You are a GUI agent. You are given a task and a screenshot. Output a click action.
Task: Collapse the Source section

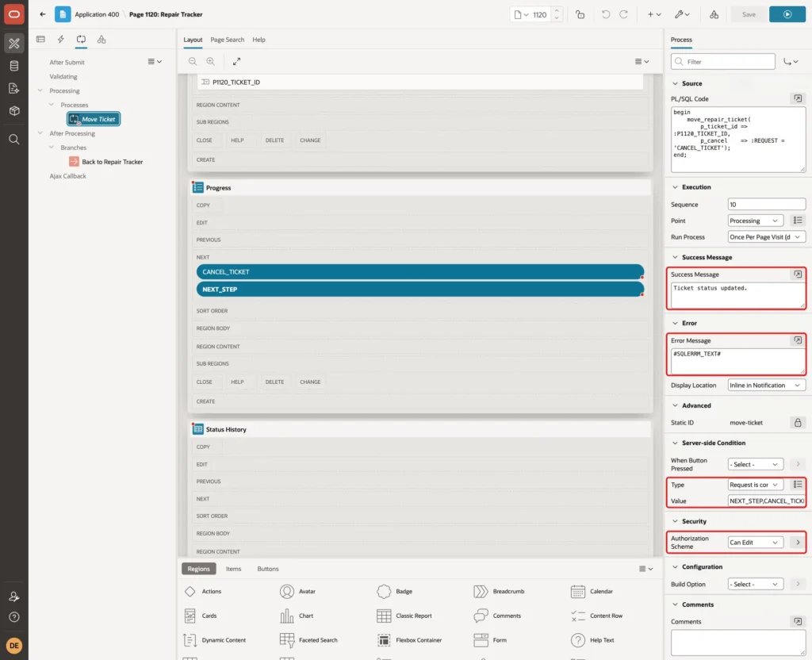(675, 83)
